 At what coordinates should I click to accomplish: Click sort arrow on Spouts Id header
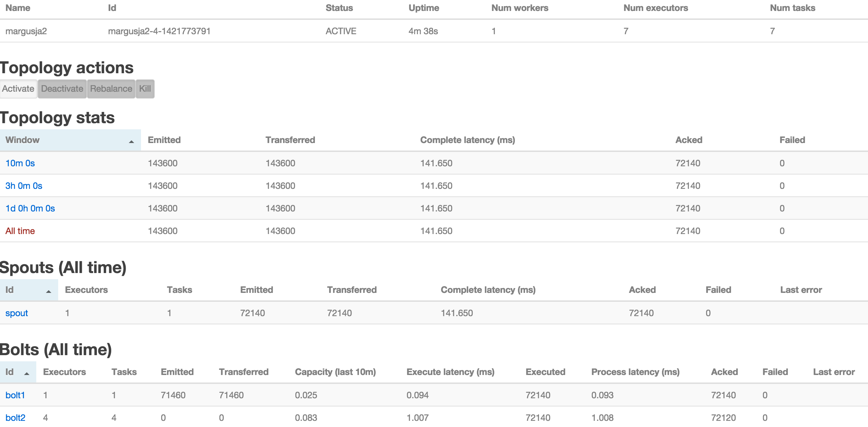tap(49, 291)
